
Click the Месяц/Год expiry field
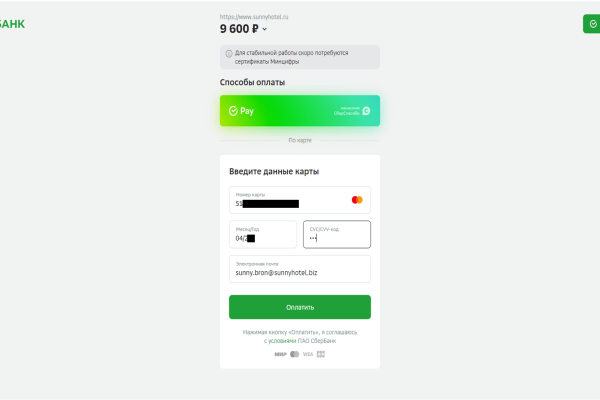click(263, 234)
